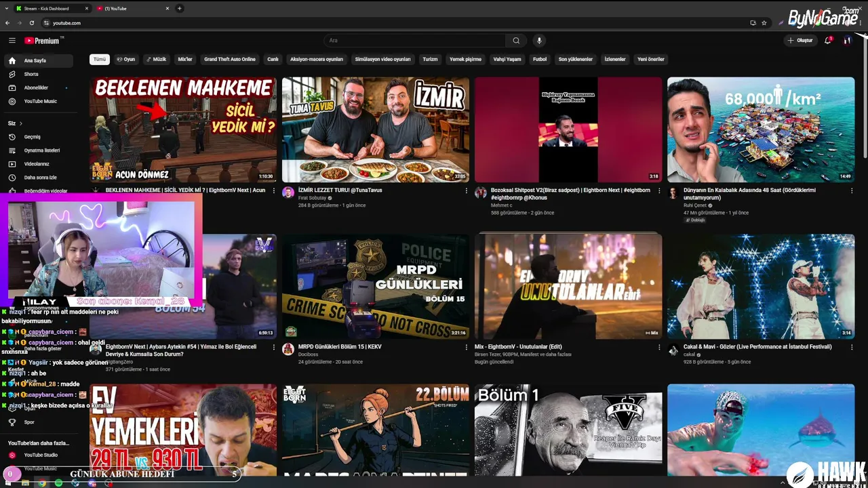Open Ruhi Çenet channel link
This screenshot has width=868, height=488.
click(694, 205)
